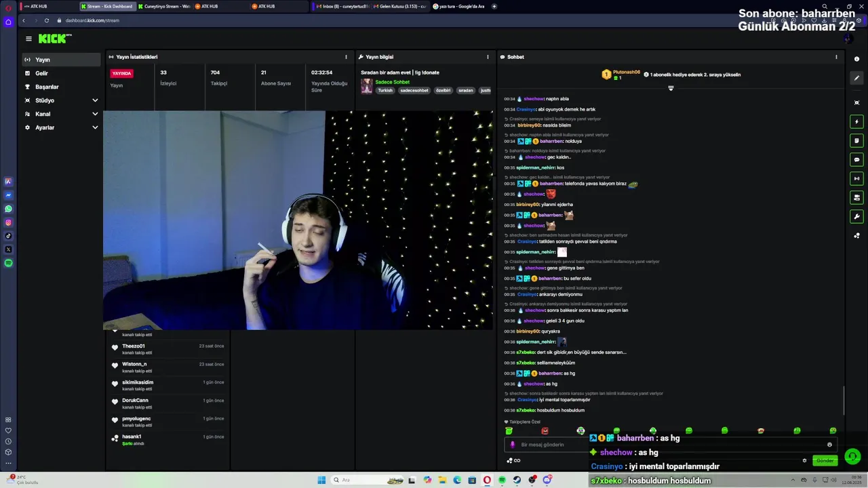Click username DorukCann in activity feed
Image resolution: width=868 pixels, height=488 pixels.
[x=135, y=401]
